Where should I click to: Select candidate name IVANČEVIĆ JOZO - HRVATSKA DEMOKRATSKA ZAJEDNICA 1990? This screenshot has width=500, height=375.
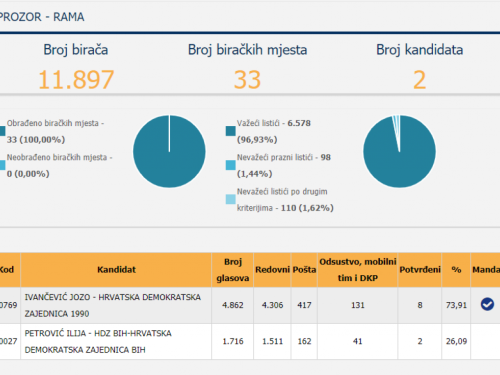coord(113,305)
